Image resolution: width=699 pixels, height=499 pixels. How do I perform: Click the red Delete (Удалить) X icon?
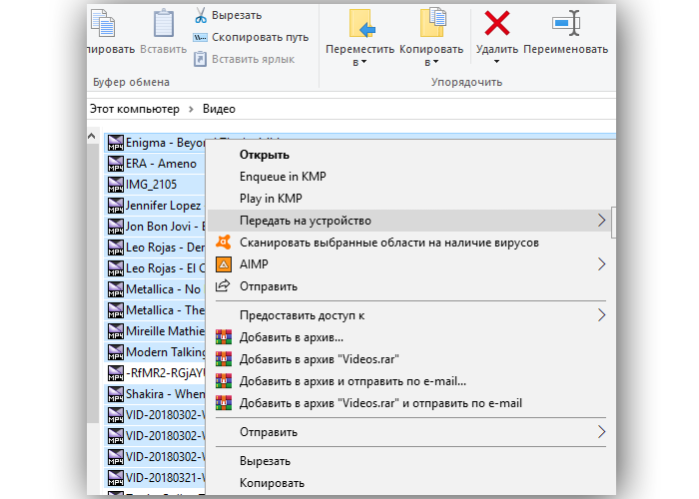click(x=497, y=23)
